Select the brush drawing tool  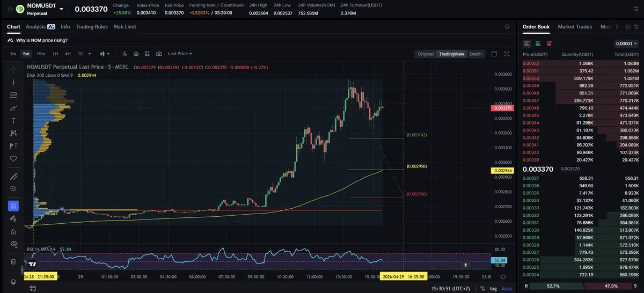[x=13, y=108]
